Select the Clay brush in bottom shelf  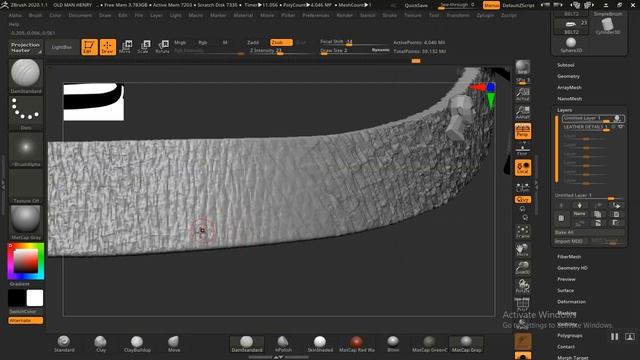pos(100,344)
